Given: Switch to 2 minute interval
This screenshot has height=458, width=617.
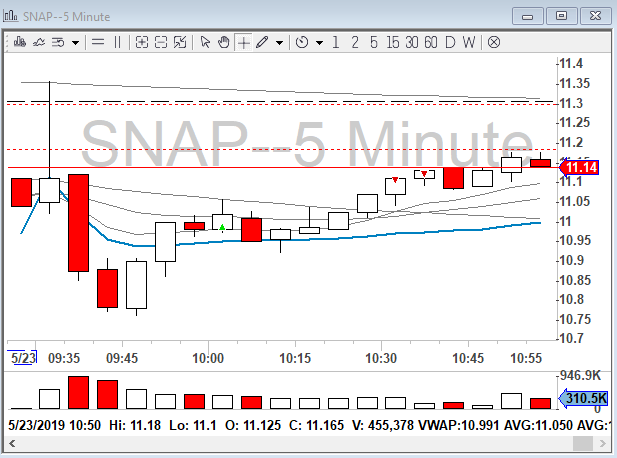Looking at the screenshot, I should [355, 42].
